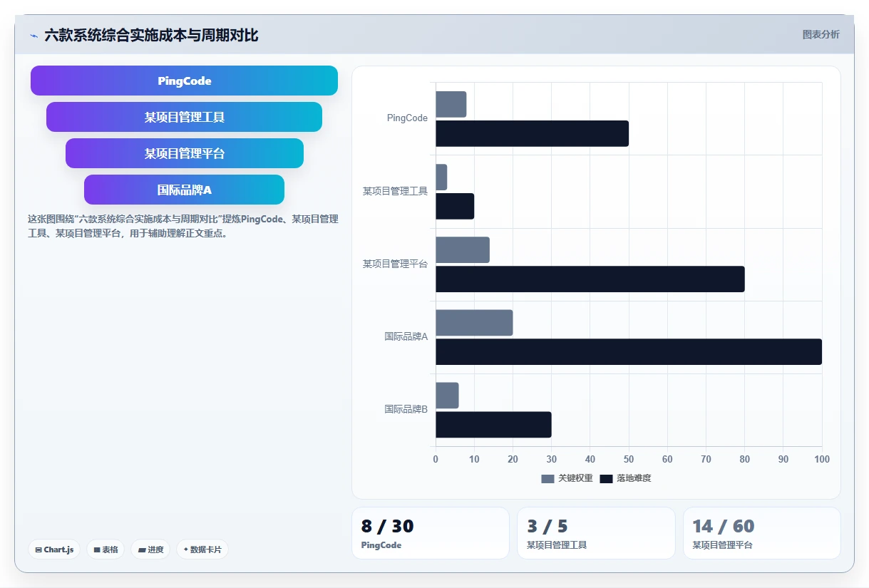Open the 14 / 60 某项目管理平台 data card
869x588 pixels.
[762, 533]
